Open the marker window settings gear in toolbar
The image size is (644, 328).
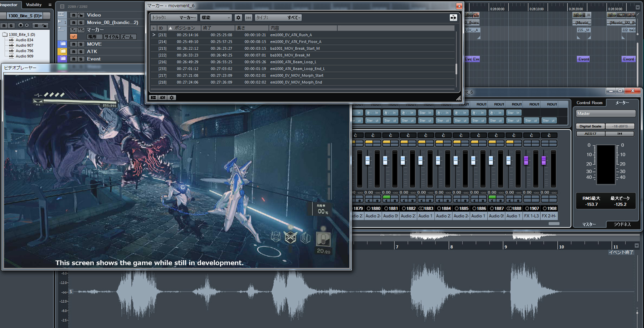238,18
